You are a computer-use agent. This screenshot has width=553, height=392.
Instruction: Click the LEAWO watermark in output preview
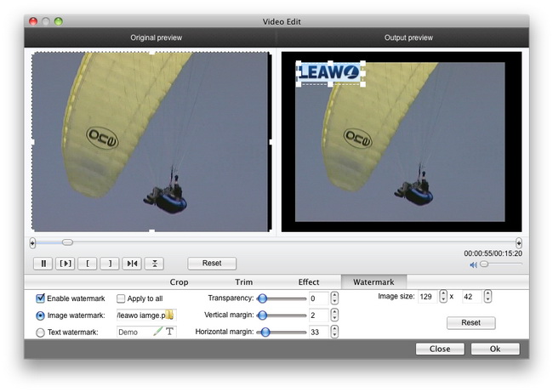point(330,73)
